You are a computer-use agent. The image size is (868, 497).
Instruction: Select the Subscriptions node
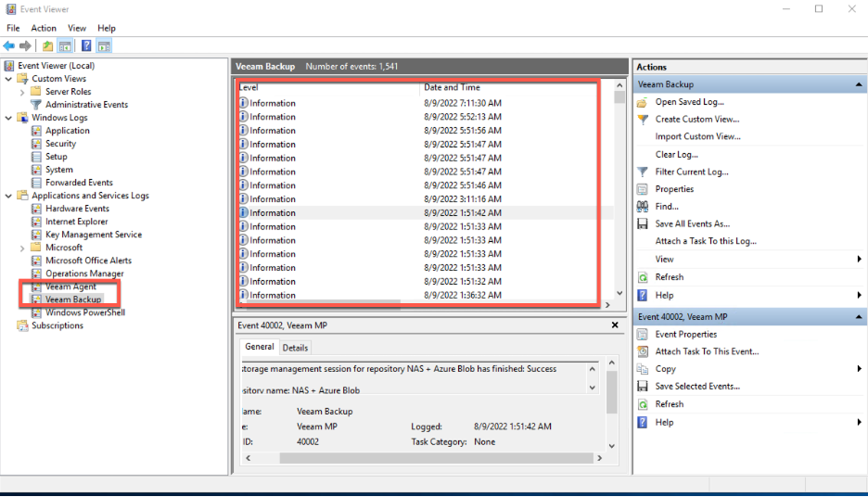click(57, 325)
